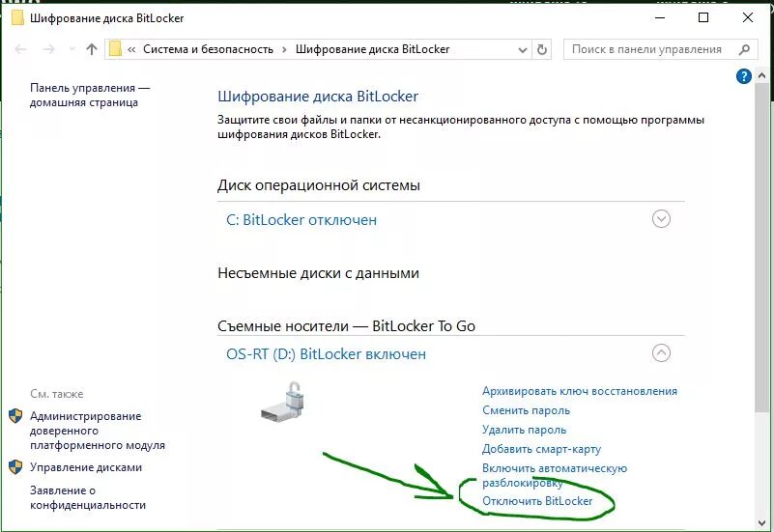Click the Back navigation arrow
The width and height of the screenshot is (774, 532).
pyautogui.click(x=20, y=49)
